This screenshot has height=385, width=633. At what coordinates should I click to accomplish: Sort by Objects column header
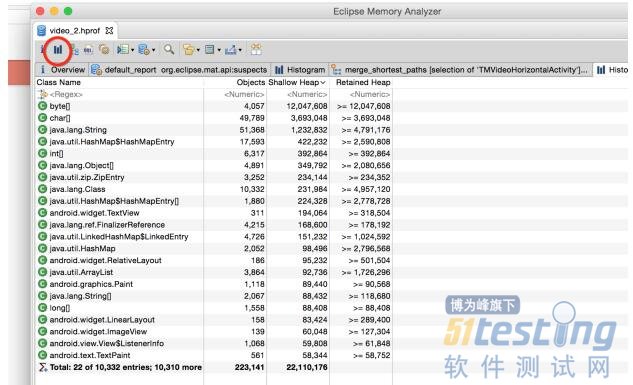pyautogui.click(x=251, y=82)
